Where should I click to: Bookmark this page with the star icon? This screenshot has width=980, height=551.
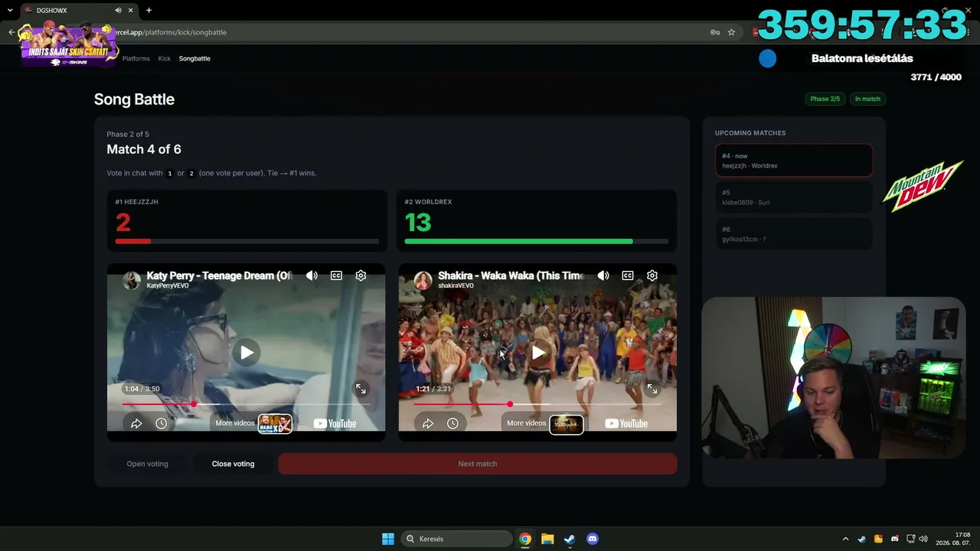point(731,32)
